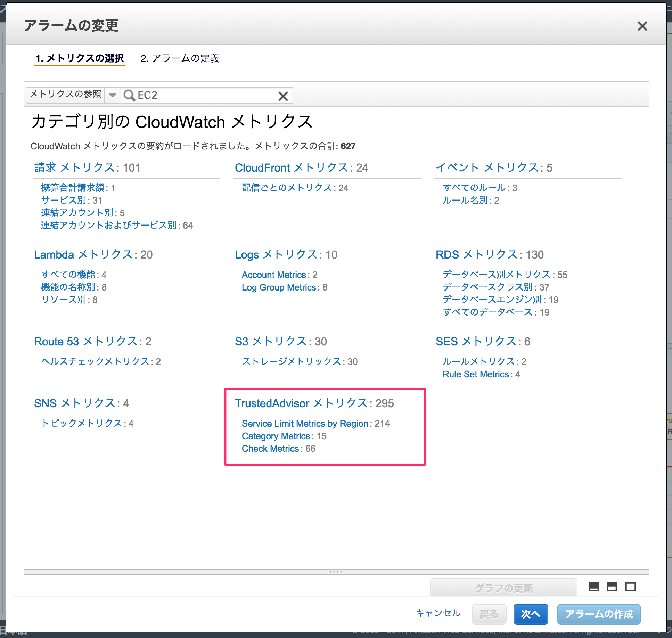Click the 次へ button
This screenshot has height=638, width=672.
(x=530, y=614)
